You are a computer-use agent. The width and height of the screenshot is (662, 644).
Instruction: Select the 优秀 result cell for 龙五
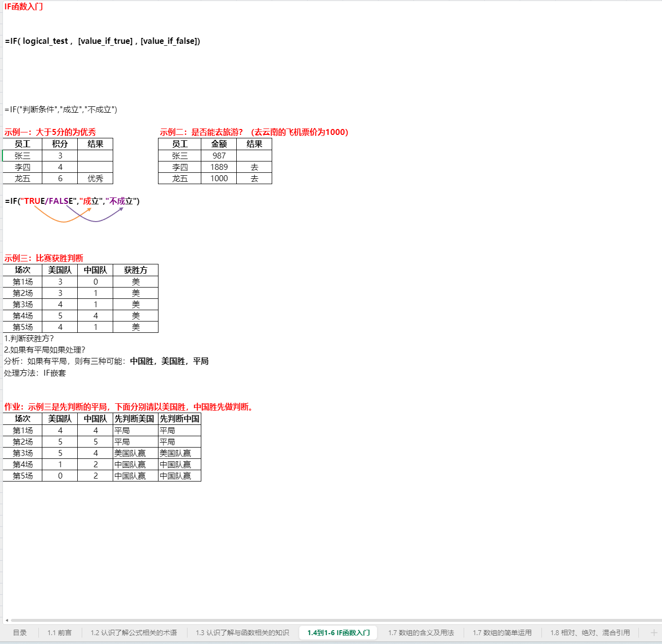95,179
